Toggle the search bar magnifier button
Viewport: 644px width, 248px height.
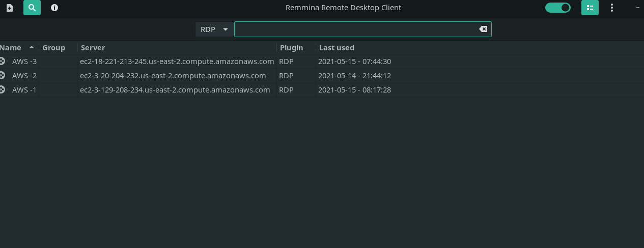pyautogui.click(x=32, y=8)
